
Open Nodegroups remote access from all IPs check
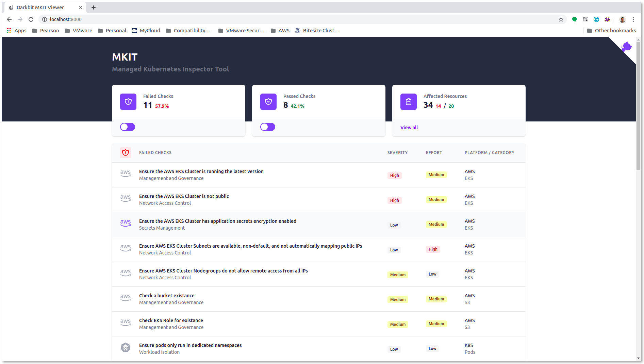223,271
